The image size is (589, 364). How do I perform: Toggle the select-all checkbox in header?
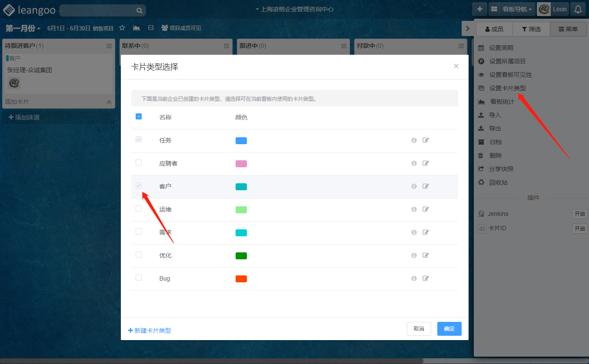(139, 116)
